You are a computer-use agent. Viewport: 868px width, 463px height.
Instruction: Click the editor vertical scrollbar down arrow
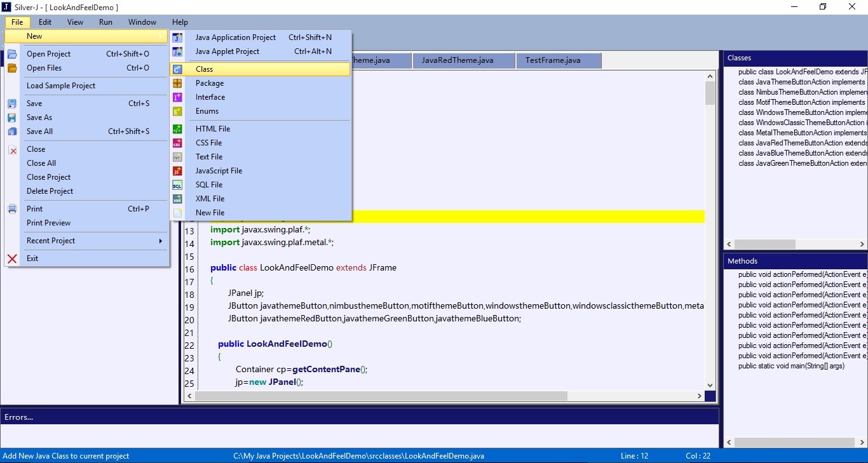pyautogui.click(x=710, y=385)
